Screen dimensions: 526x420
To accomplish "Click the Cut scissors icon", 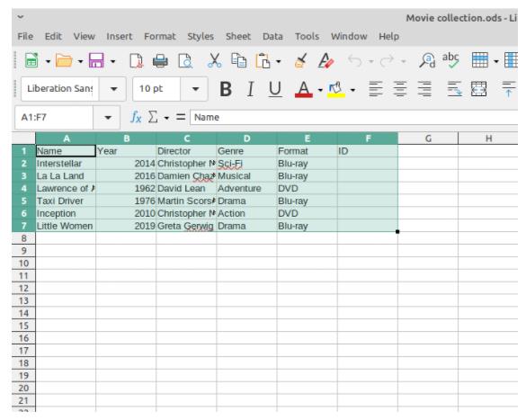I will (214, 61).
